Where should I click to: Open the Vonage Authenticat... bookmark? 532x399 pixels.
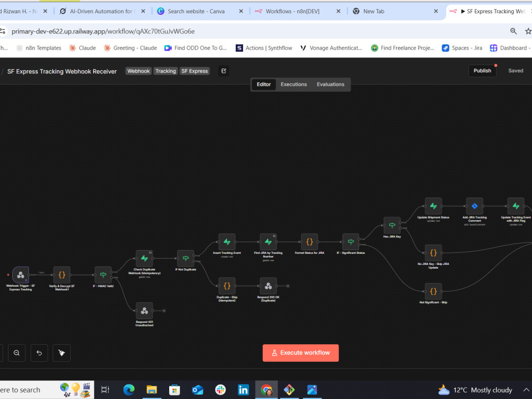(x=331, y=48)
